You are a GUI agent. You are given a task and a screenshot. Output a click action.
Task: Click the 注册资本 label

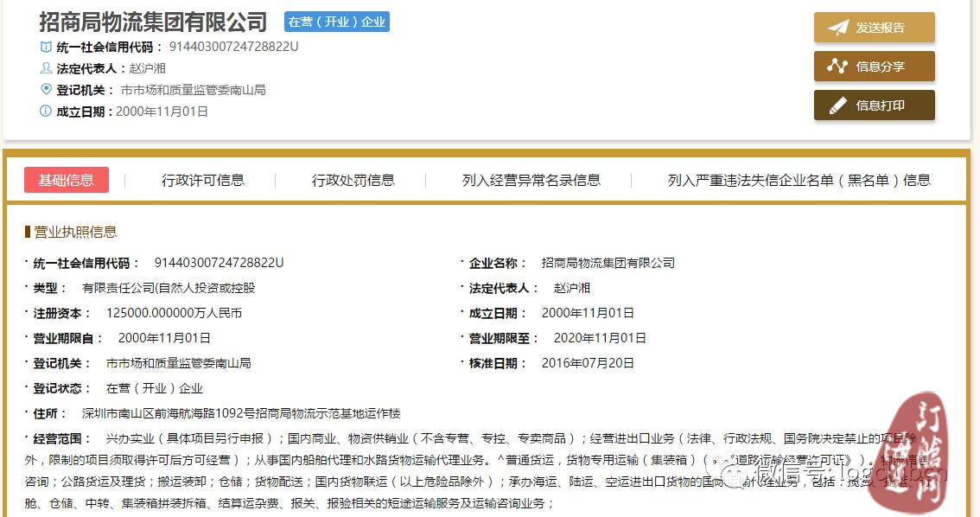[61, 313]
